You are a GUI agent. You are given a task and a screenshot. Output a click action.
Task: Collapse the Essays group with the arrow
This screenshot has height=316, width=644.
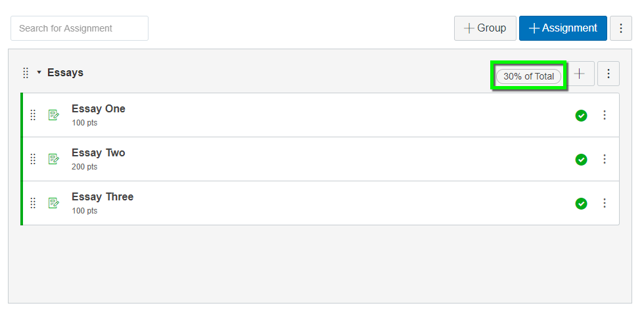(x=39, y=73)
